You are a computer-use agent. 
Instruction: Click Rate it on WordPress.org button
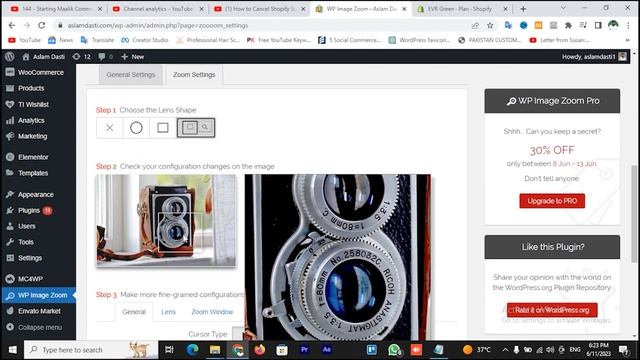(x=552, y=310)
